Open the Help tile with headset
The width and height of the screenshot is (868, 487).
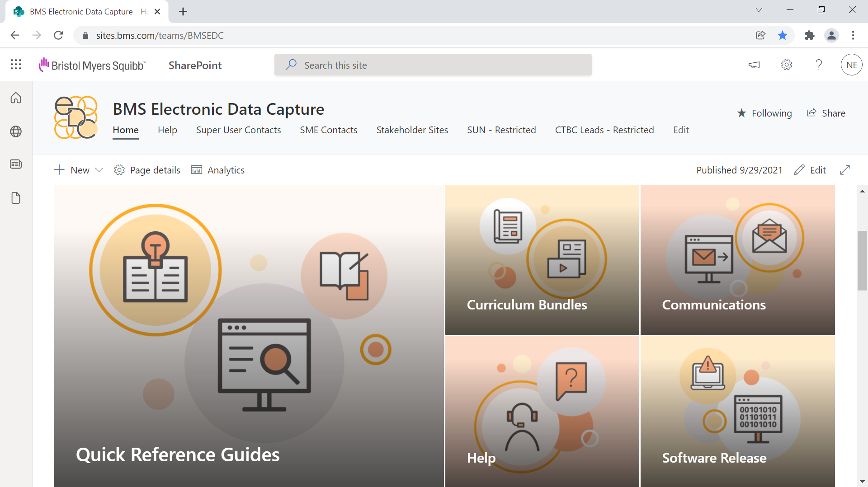tap(542, 412)
